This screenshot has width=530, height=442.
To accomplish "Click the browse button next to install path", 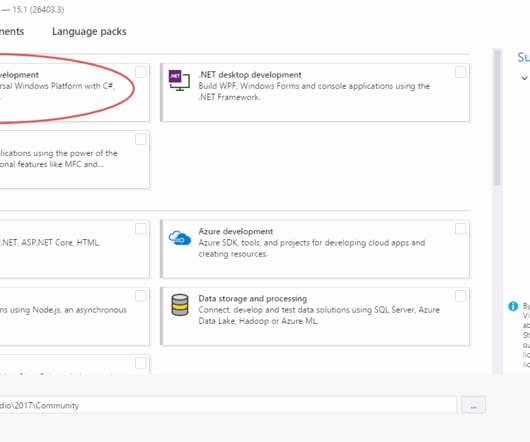I will [x=474, y=405].
